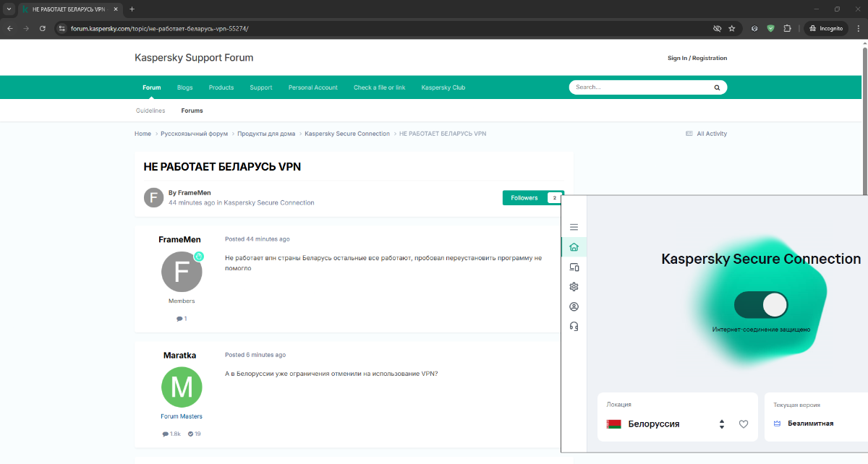Click Maratka's 1.8k post count icon

coord(166,434)
